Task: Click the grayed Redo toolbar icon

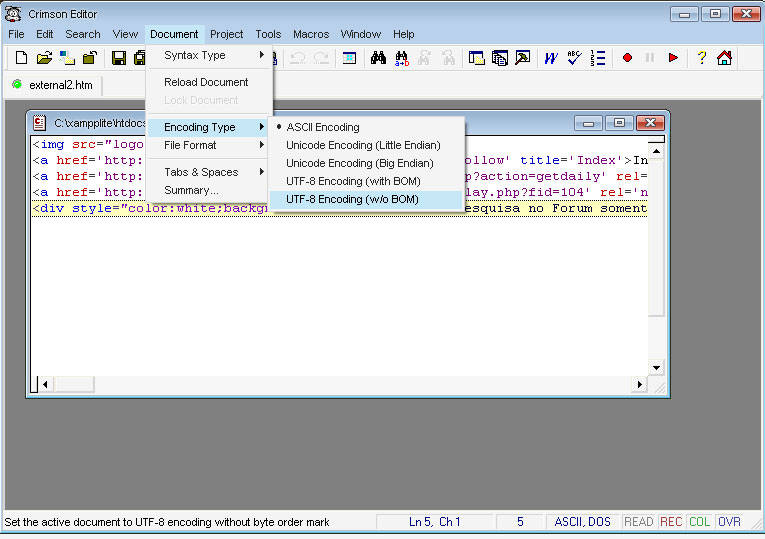Action: pos(321,58)
